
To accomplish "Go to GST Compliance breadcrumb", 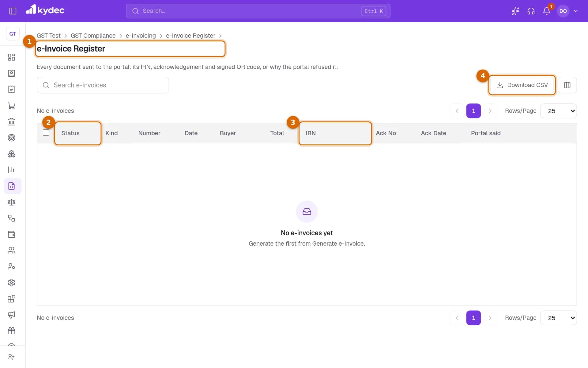I will point(93,36).
